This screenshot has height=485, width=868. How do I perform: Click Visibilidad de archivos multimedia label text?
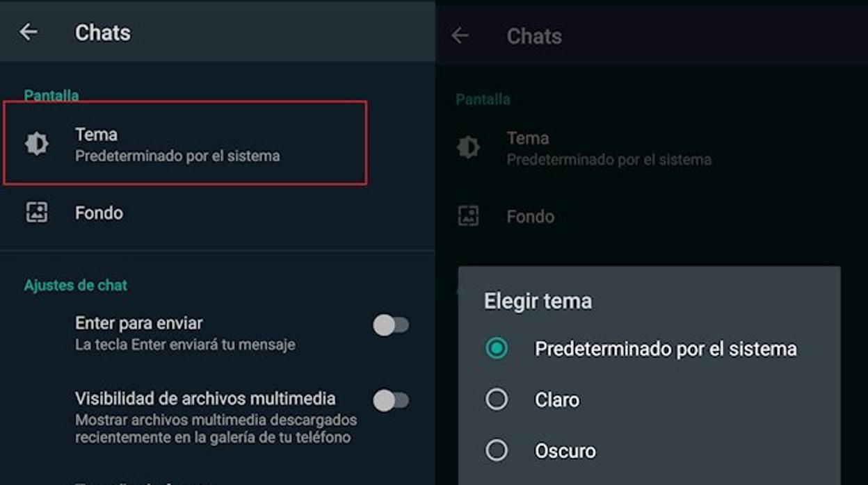205,399
